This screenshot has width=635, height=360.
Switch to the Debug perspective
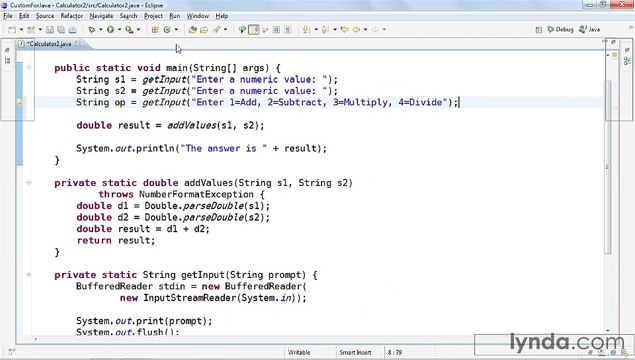[560, 30]
